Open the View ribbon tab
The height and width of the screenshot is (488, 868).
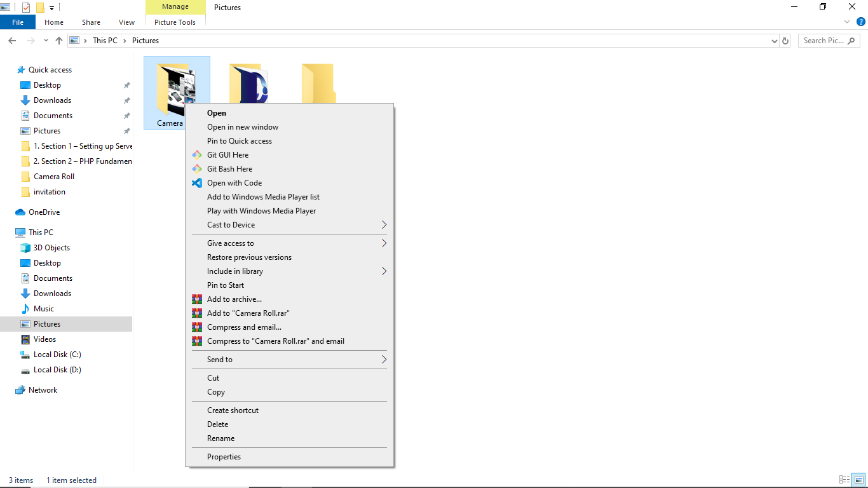[127, 22]
